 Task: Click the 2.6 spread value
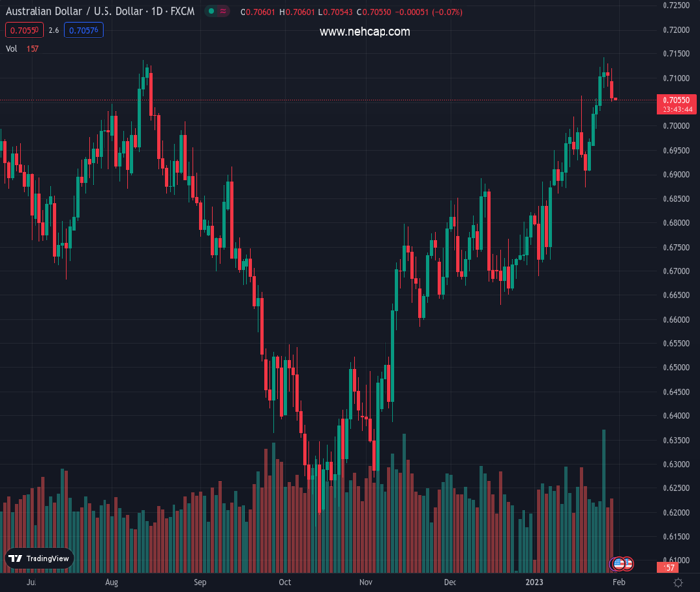(53, 30)
